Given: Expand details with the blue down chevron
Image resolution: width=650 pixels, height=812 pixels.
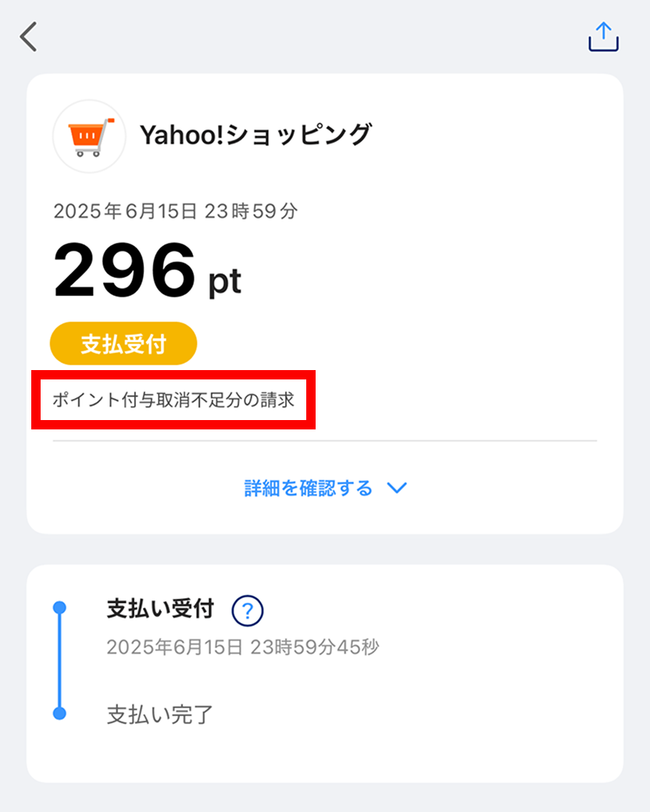Looking at the screenshot, I should pyautogui.click(x=397, y=488).
